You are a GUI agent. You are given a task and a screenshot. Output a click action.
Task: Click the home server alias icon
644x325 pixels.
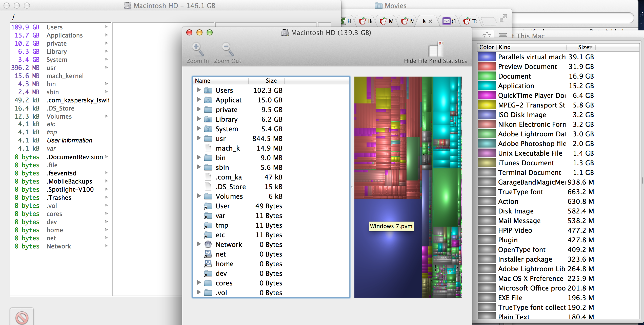[x=208, y=264]
